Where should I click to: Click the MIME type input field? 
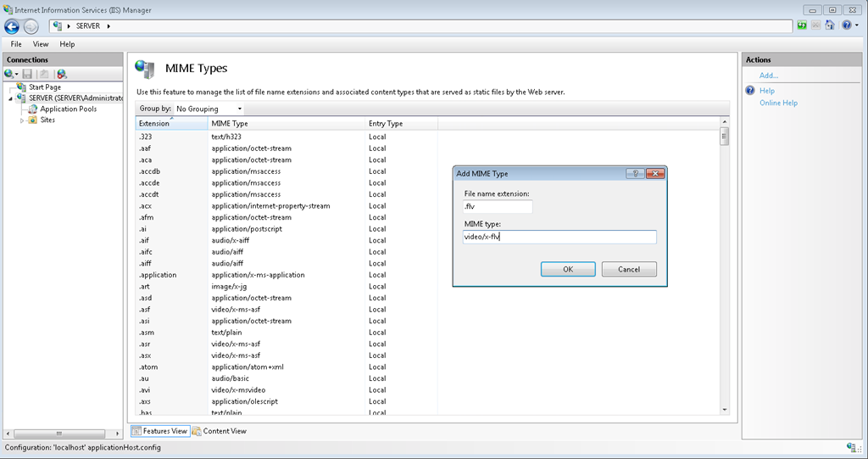coord(559,237)
